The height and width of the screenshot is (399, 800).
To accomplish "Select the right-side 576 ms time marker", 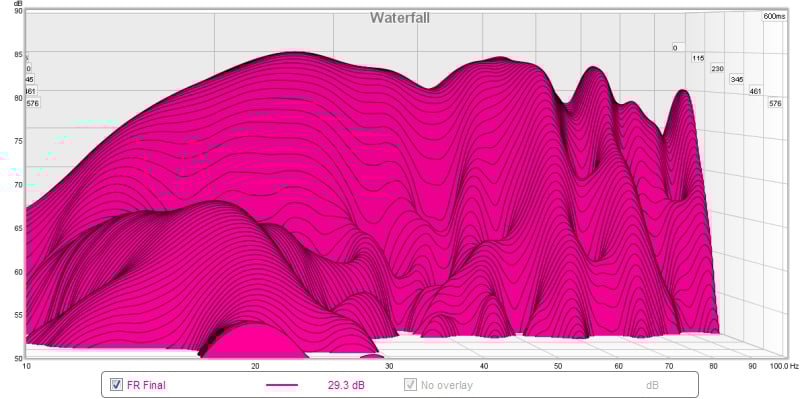I will point(775,103).
